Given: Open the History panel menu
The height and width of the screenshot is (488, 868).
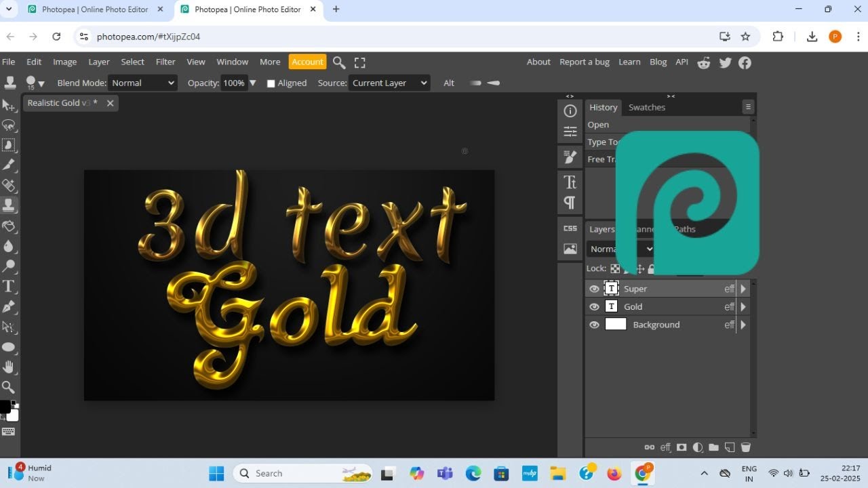Looking at the screenshot, I should pyautogui.click(x=748, y=107).
